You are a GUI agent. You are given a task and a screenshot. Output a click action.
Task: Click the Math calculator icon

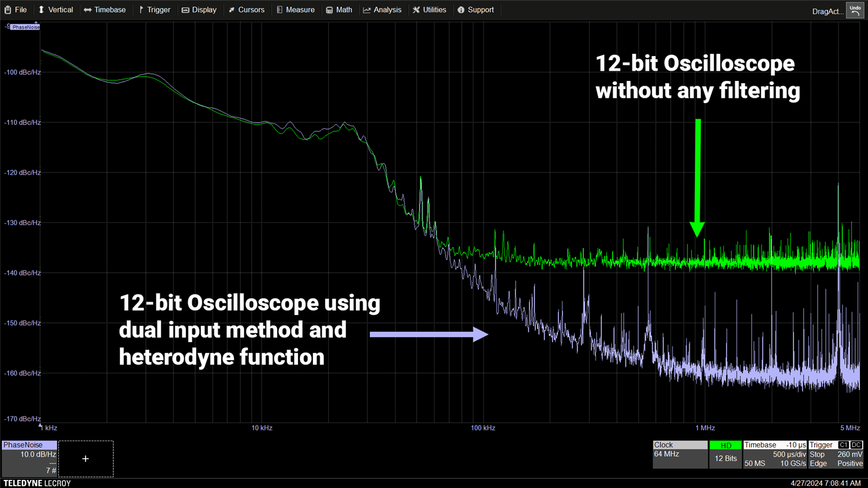click(x=329, y=10)
